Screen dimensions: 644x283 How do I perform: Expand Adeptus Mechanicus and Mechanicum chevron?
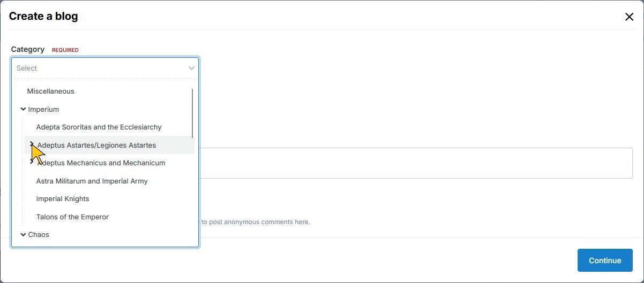coord(32,162)
